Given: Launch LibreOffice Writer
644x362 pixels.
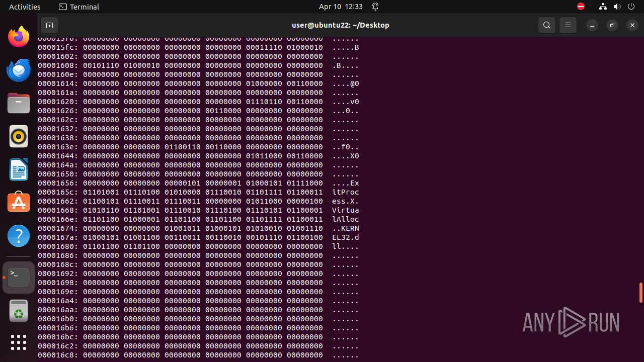Looking at the screenshot, I should tap(19, 169).
